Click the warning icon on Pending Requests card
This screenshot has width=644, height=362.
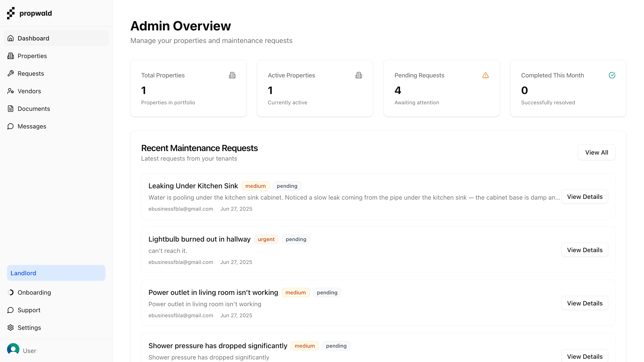pyautogui.click(x=485, y=75)
